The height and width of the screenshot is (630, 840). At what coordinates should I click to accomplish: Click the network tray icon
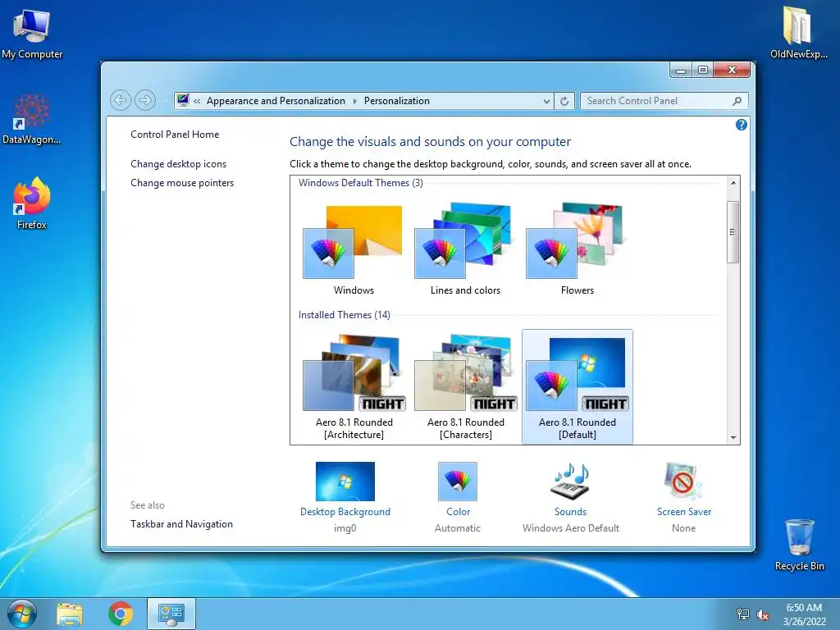tap(743, 614)
